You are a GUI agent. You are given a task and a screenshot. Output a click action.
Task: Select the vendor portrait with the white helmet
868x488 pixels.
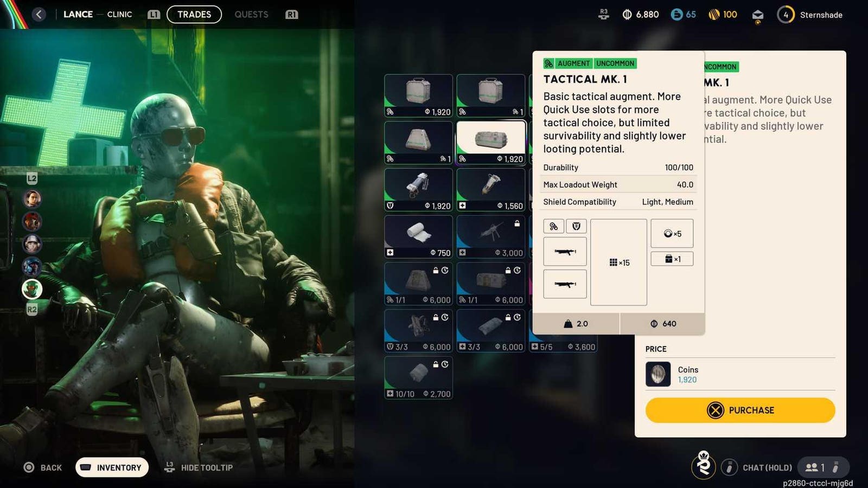(x=32, y=244)
